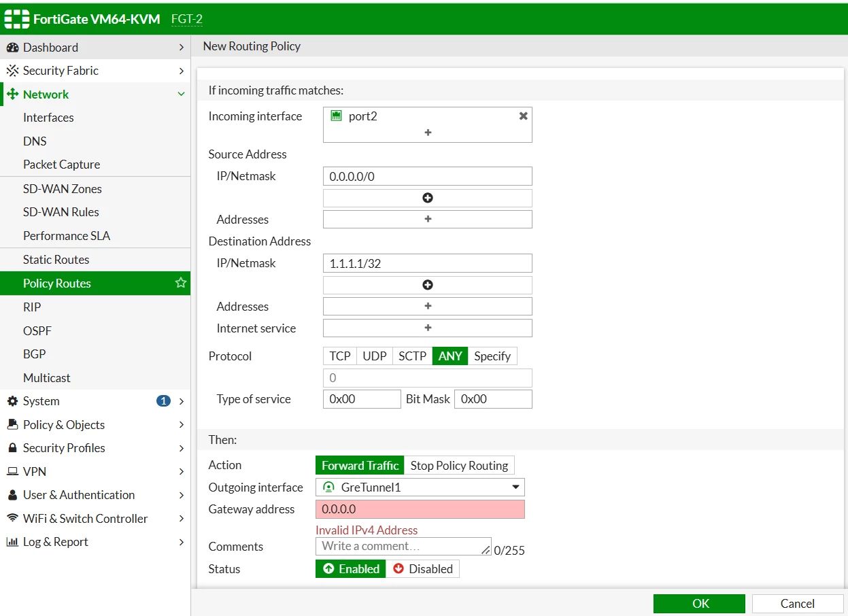848x616 pixels.
Task: Expand the Security Profiles chevron
Action: pos(181,448)
